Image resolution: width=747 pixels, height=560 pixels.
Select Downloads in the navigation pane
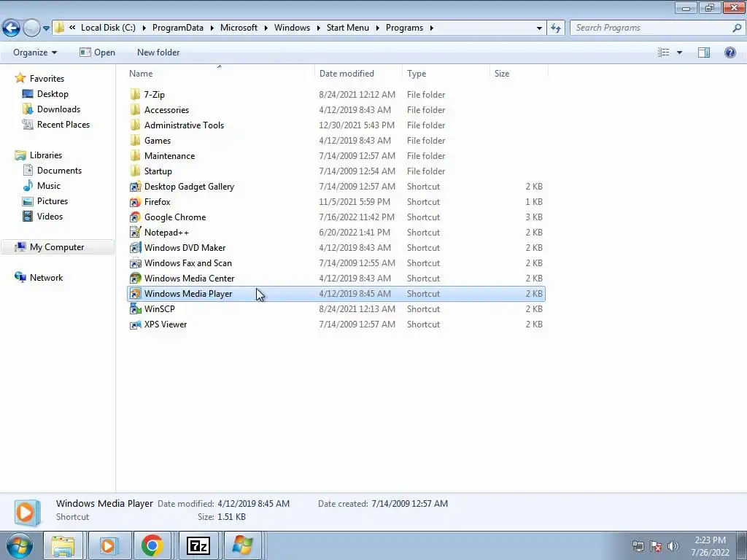[x=58, y=109]
